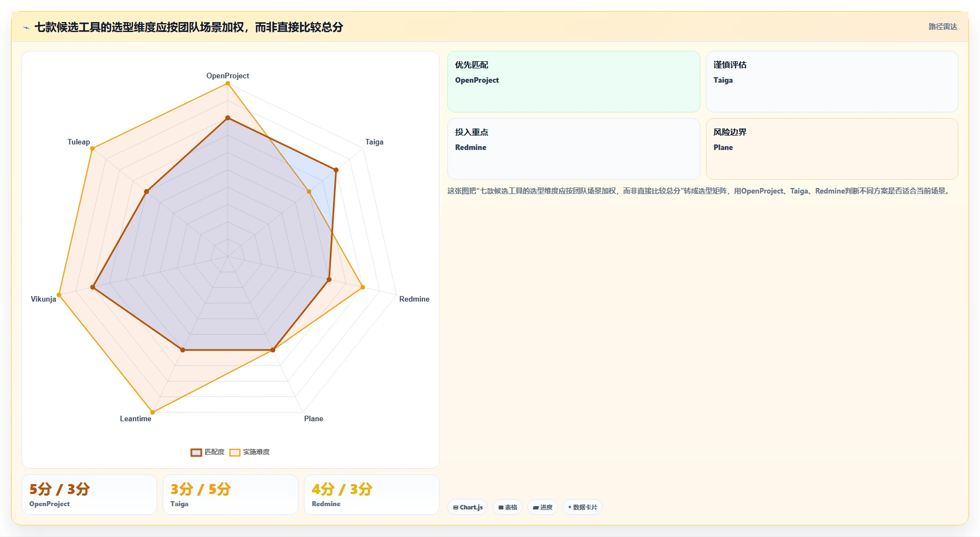Click the Tuleap axis label on the radar
The width and height of the screenshot is (980, 537).
(x=79, y=142)
